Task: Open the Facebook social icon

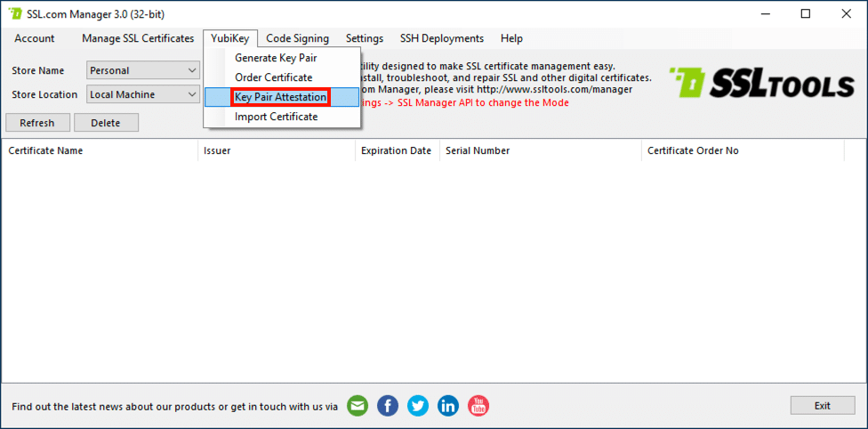Action: coord(388,406)
